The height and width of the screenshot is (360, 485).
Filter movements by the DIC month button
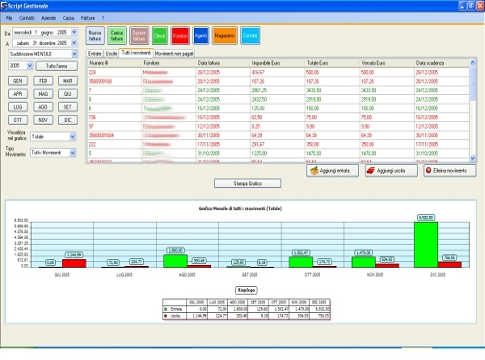[x=68, y=120]
